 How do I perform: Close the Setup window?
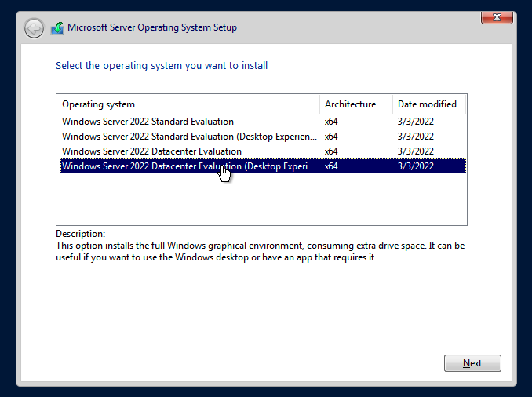497,17
